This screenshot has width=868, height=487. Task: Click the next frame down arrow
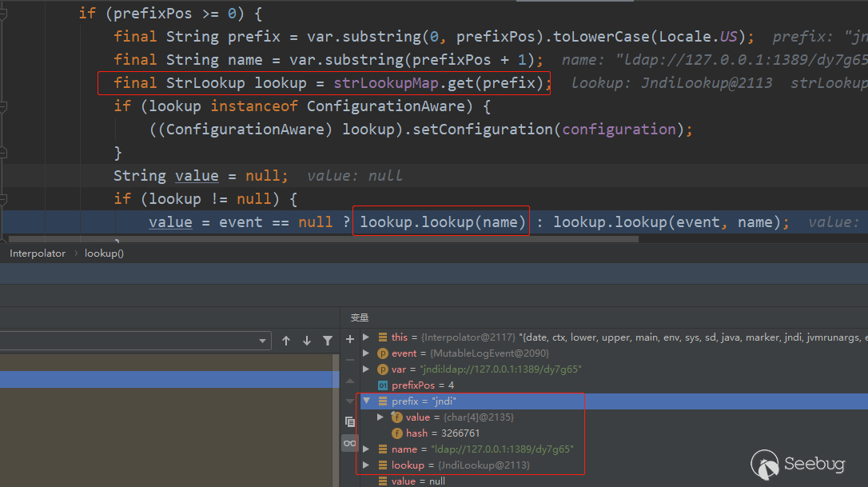[x=307, y=341]
